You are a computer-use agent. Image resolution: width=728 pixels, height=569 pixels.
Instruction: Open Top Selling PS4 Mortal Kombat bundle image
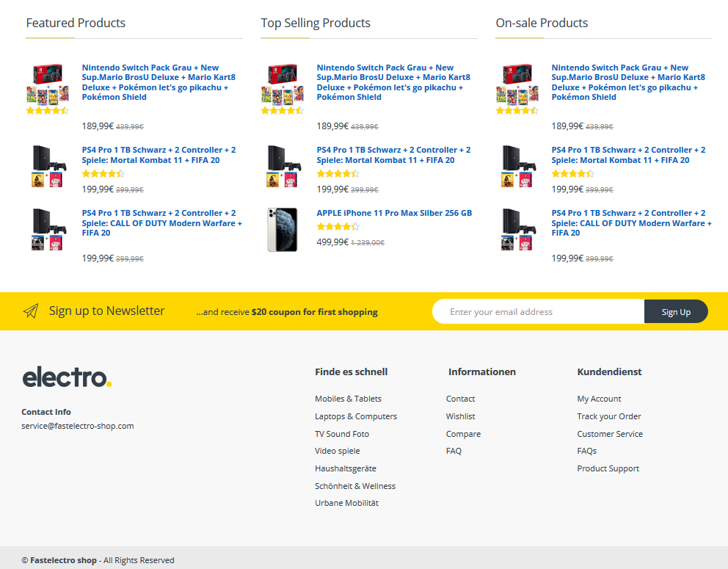click(x=283, y=167)
